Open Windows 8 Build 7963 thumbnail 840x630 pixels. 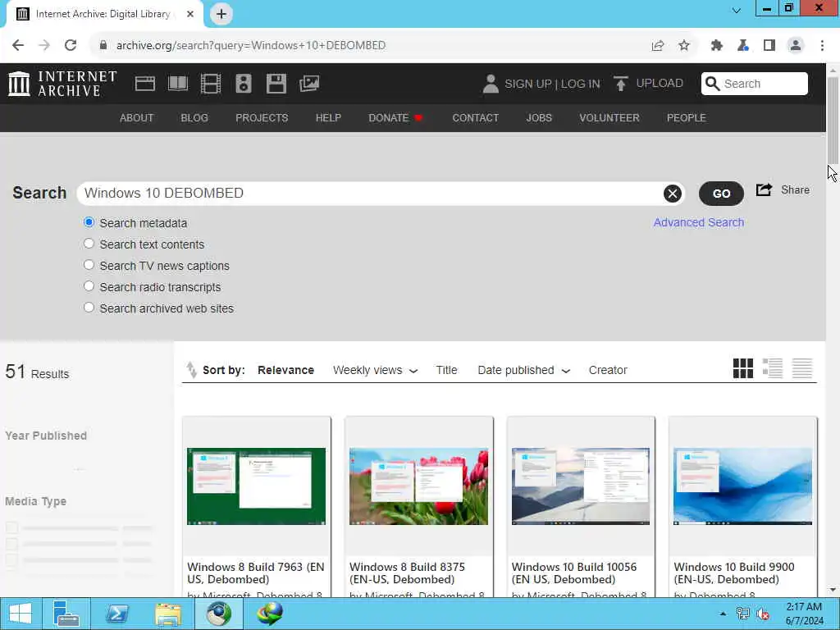point(256,486)
